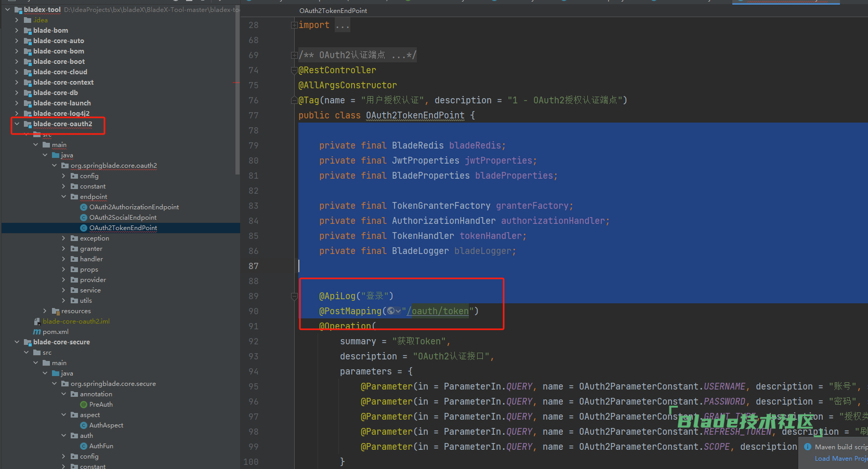Click line number 87 in gutter

[253, 266]
